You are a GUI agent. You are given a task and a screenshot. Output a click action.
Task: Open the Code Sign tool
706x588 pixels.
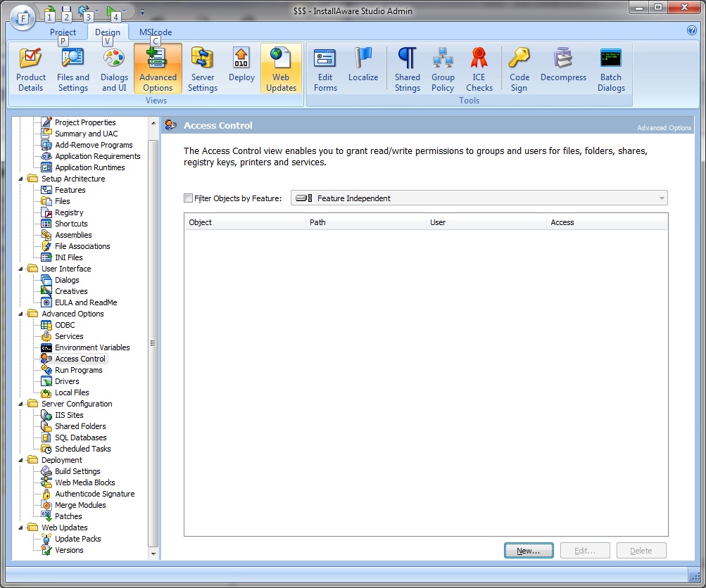(x=519, y=69)
